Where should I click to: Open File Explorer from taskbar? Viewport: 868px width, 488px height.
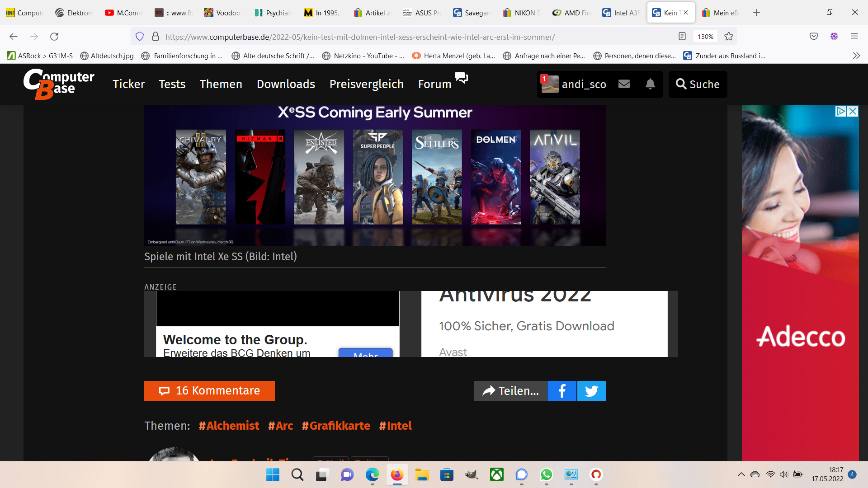422,474
